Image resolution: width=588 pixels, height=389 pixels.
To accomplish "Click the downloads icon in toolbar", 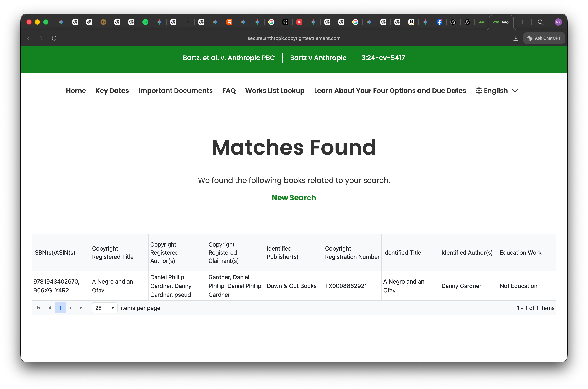I will (x=516, y=38).
